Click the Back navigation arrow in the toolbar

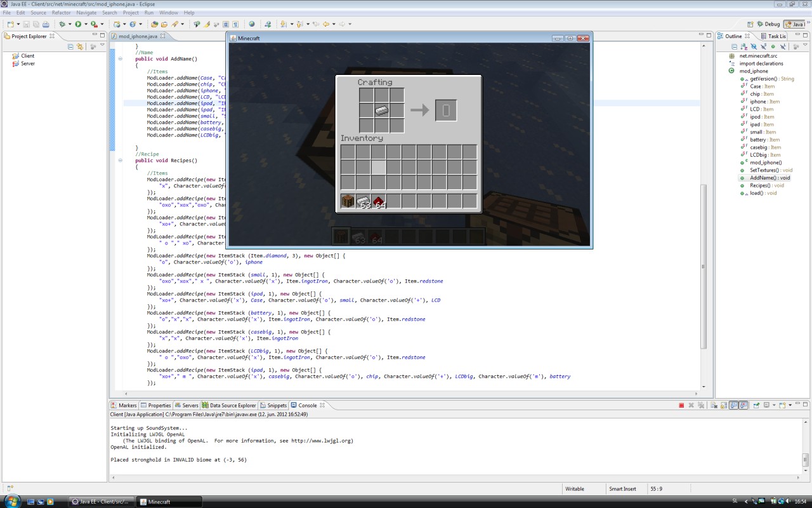325,24
